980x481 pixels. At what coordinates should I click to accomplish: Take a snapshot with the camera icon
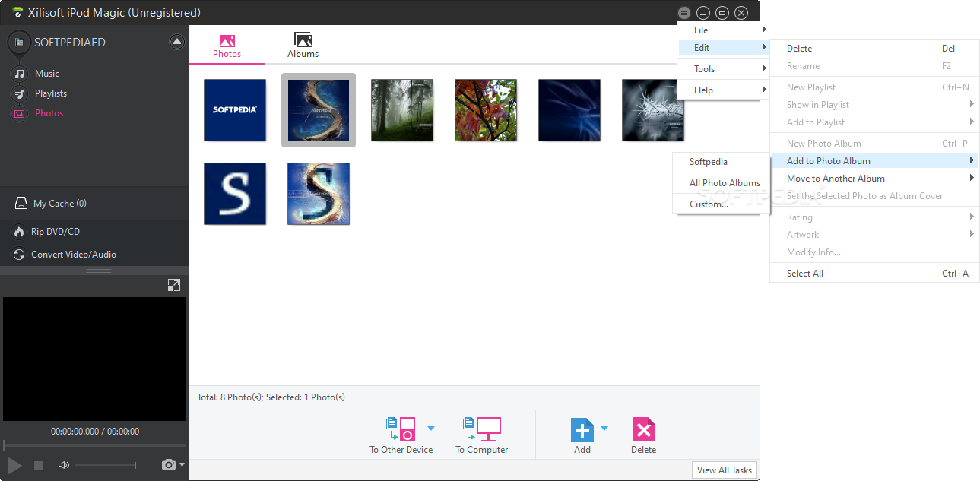[x=169, y=464]
